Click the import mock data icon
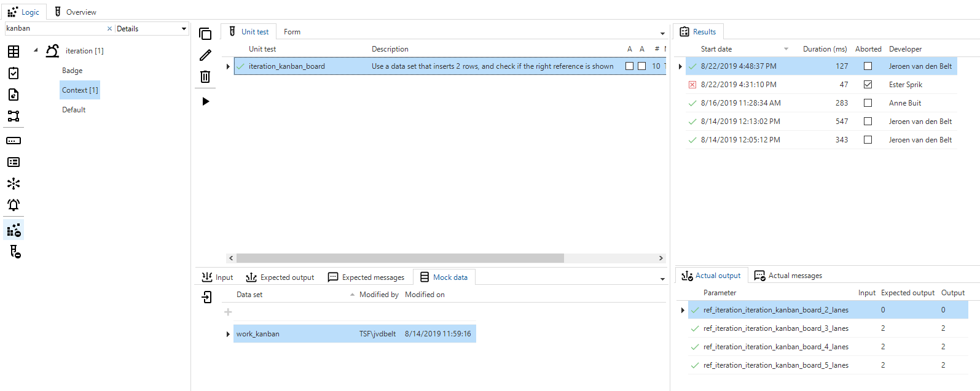This screenshot has height=391, width=980. [x=206, y=297]
